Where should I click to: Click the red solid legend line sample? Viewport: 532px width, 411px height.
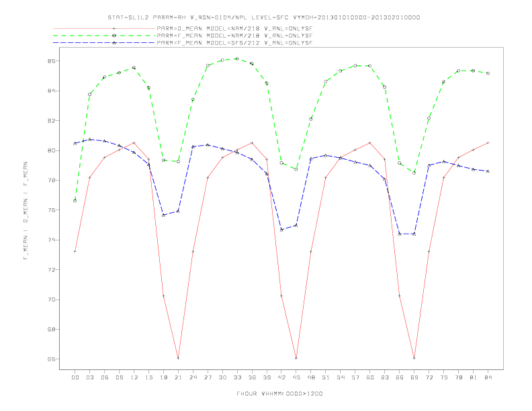point(104,28)
